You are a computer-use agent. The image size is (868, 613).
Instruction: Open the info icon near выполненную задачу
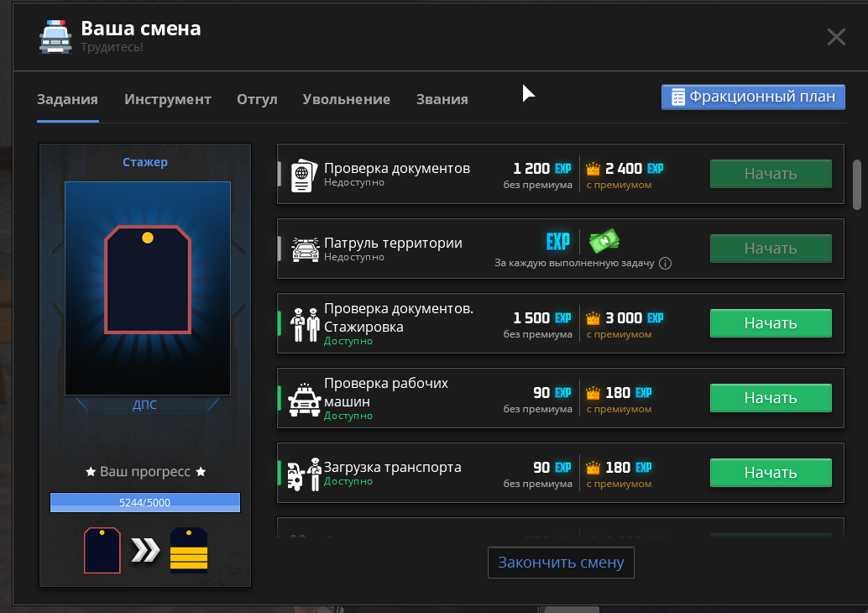click(666, 264)
